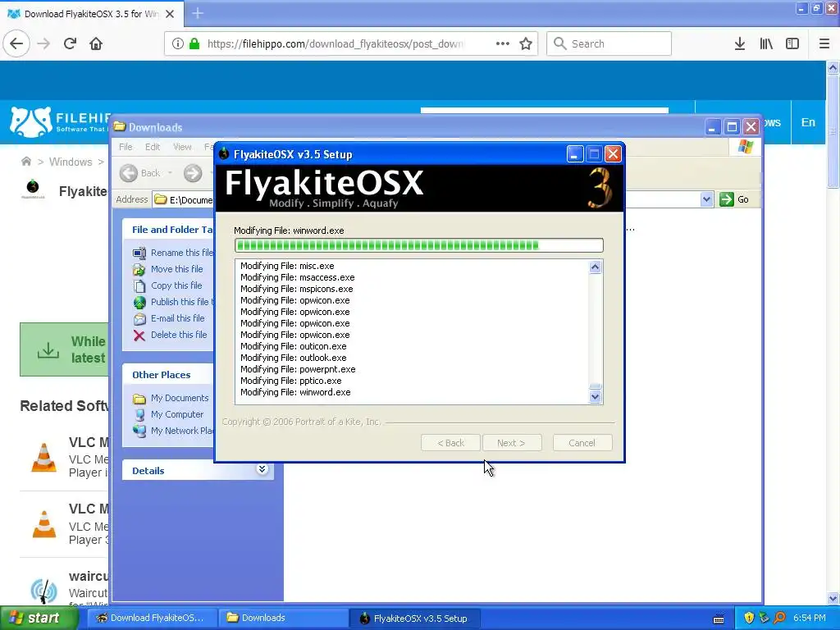
Task: Open the Windows start button
Action: [39, 618]
